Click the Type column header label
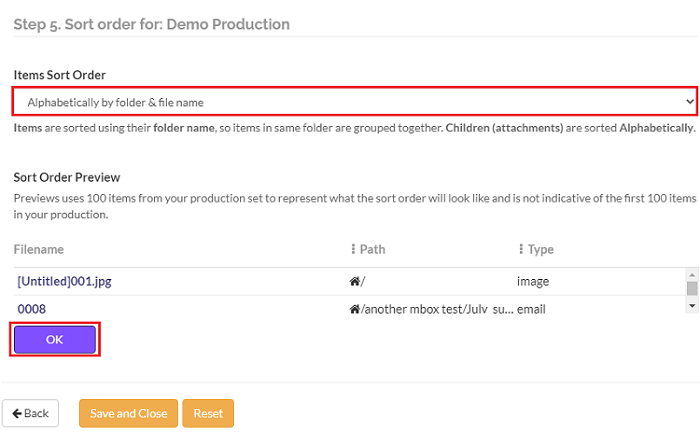700x432 pixels. click(541, 249)
